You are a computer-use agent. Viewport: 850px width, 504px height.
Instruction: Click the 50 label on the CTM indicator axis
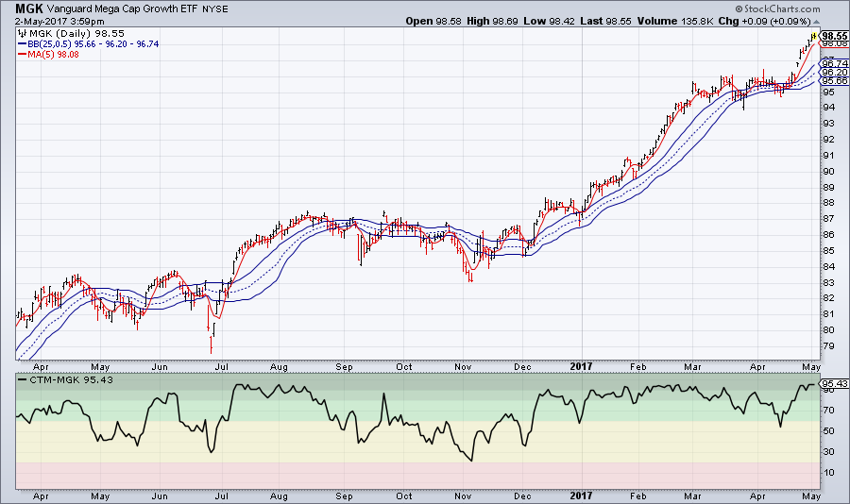(829, 430)
